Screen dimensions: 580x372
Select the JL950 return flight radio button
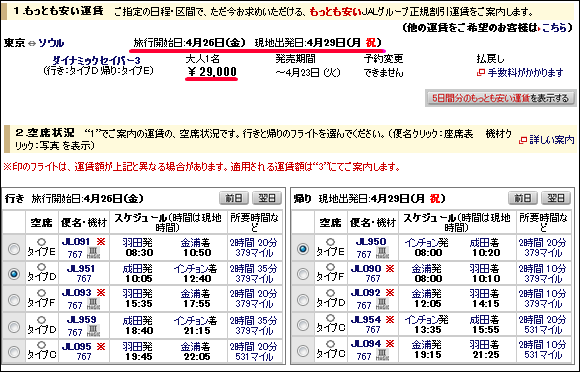[x=303, y=248]
